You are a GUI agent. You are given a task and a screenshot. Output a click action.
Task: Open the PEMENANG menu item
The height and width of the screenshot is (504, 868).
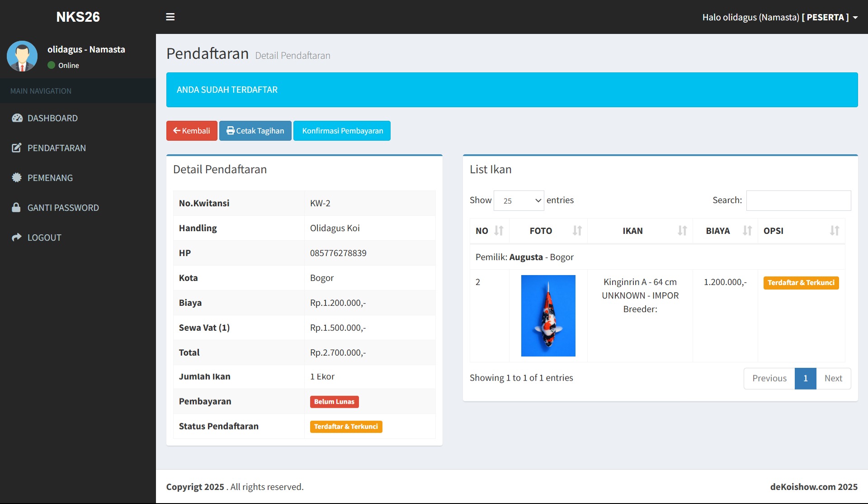point(50,178)
